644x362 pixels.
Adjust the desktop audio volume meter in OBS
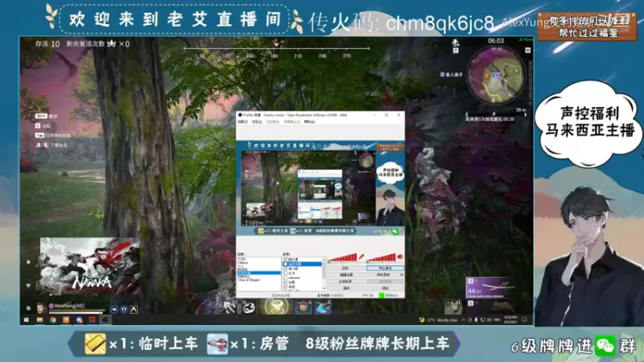coord(381,257)
